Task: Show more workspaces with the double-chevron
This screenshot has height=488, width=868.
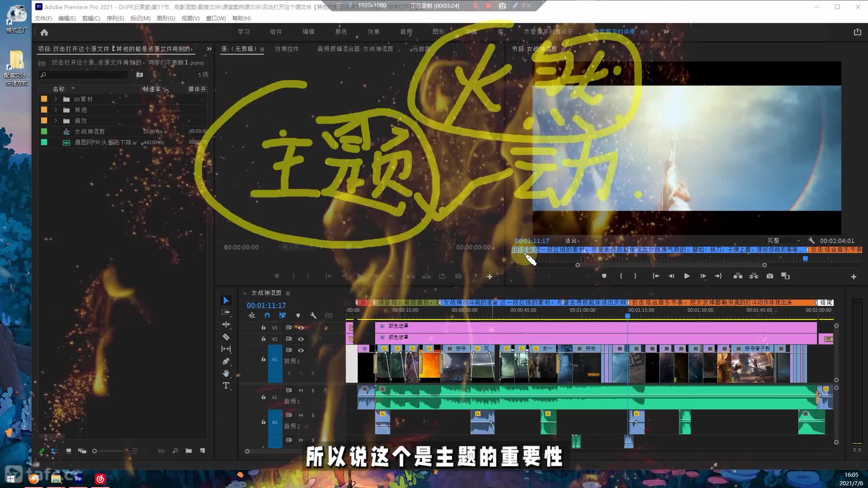Action: 666,32
